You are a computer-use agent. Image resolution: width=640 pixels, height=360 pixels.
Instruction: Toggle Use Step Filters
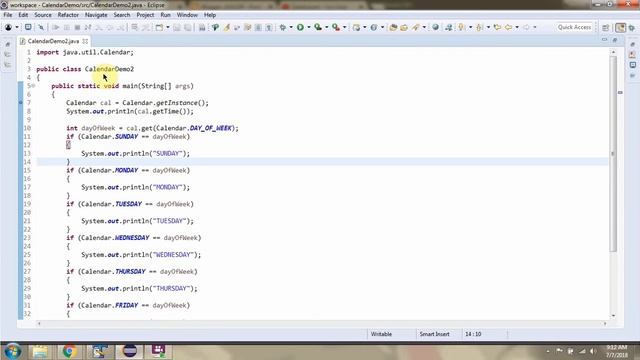coord(145,27)
